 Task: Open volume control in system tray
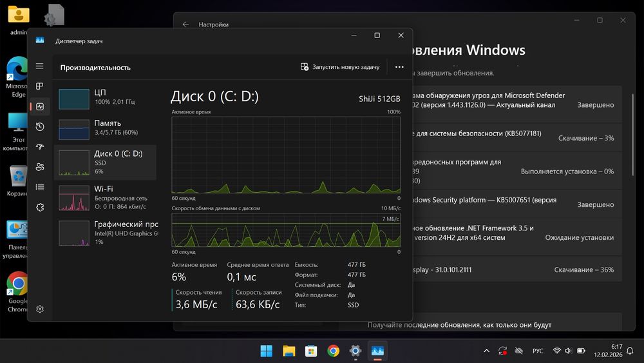pos(568,351)
